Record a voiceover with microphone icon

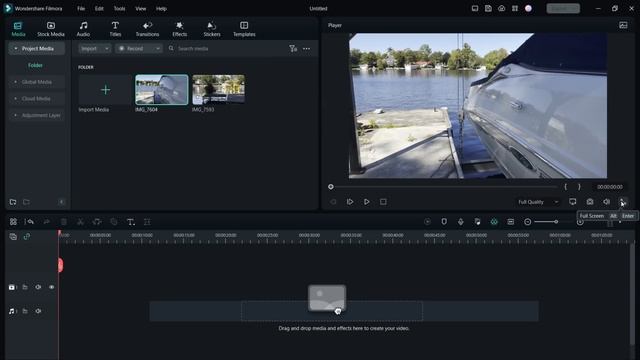tap(461, 222)
